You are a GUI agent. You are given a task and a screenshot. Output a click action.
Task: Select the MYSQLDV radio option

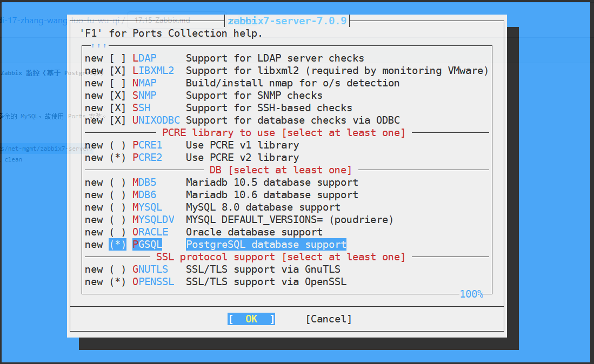point(117,220)
